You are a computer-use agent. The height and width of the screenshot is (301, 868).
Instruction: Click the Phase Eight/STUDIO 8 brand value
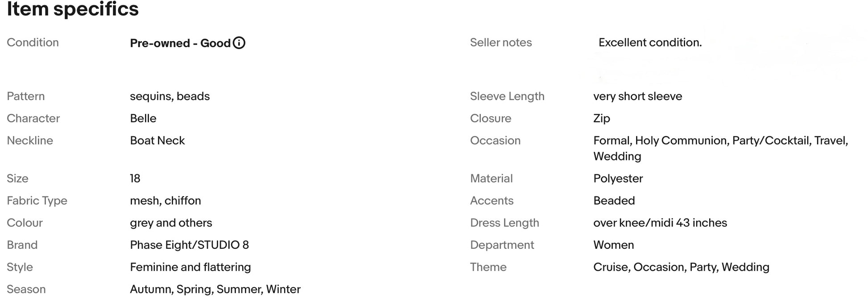(x=189, y=245)
